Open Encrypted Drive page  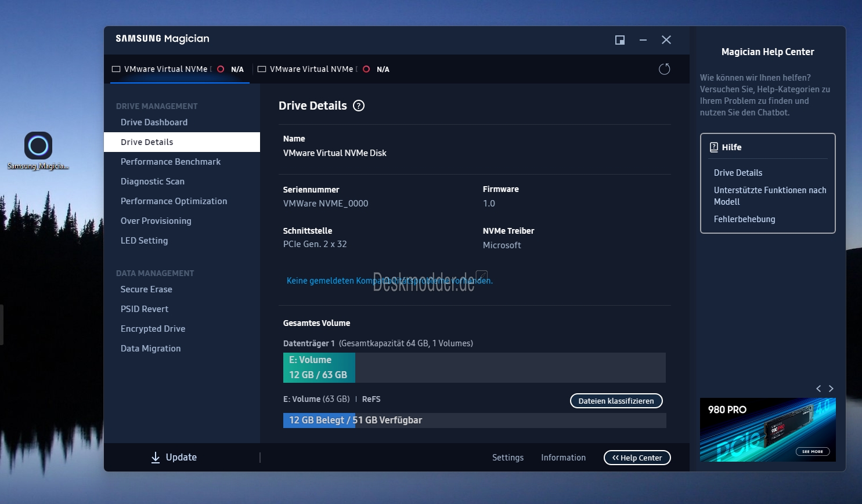182,329
